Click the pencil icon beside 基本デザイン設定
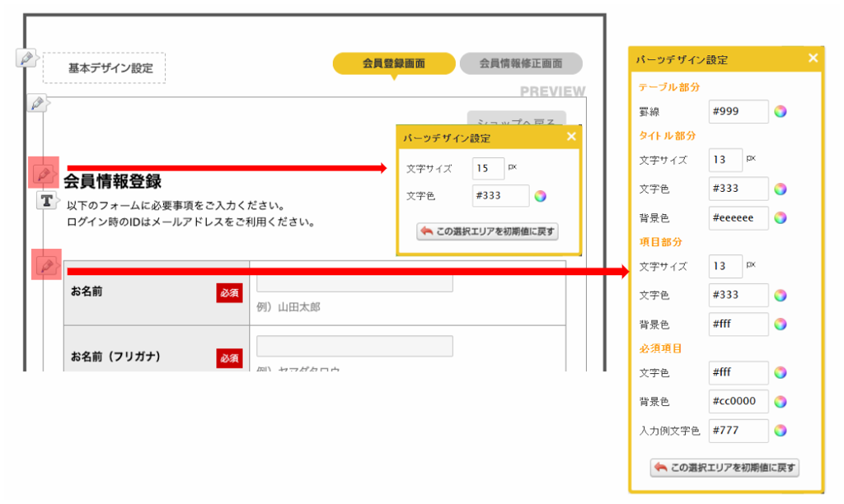Image resolution: width=844 pixels, height=504 pixels. pyautogui.click(x=26, y=58)
